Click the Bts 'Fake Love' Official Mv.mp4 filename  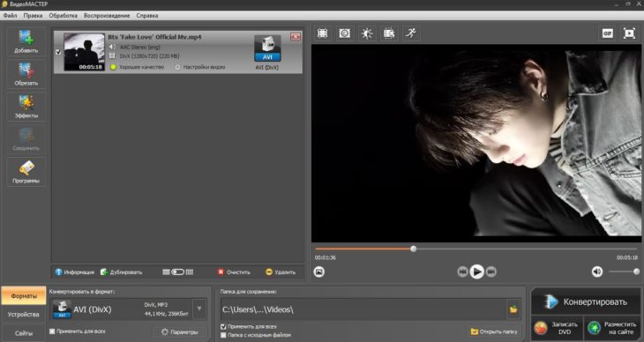pyautogui.click(x=154, y=37)
